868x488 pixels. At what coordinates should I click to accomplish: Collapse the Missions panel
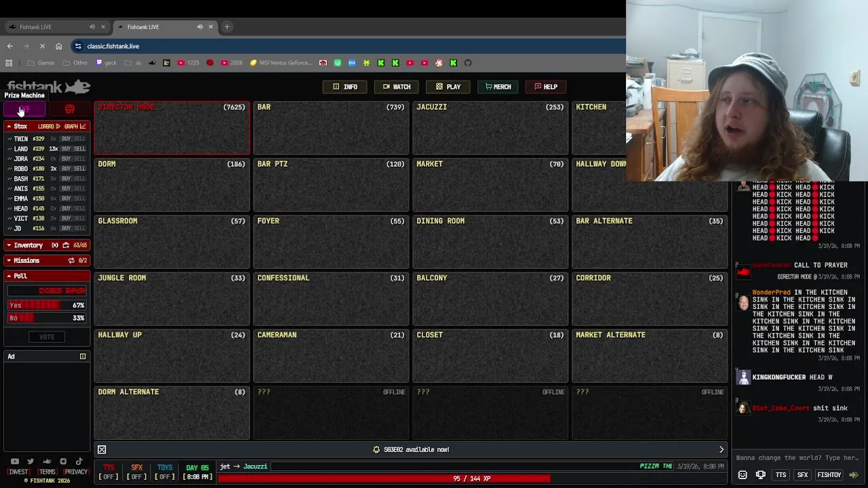click(x=9, y=260)
